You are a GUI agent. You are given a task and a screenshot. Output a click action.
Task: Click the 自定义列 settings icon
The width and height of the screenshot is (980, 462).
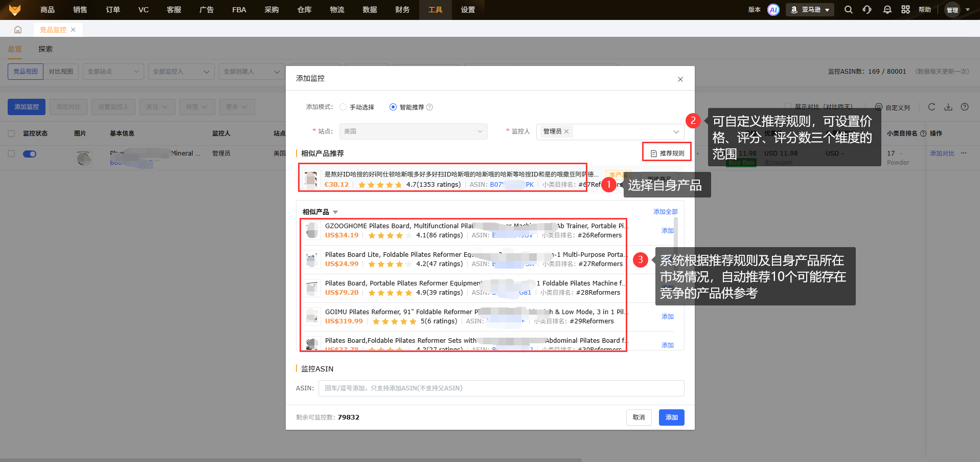879,107
